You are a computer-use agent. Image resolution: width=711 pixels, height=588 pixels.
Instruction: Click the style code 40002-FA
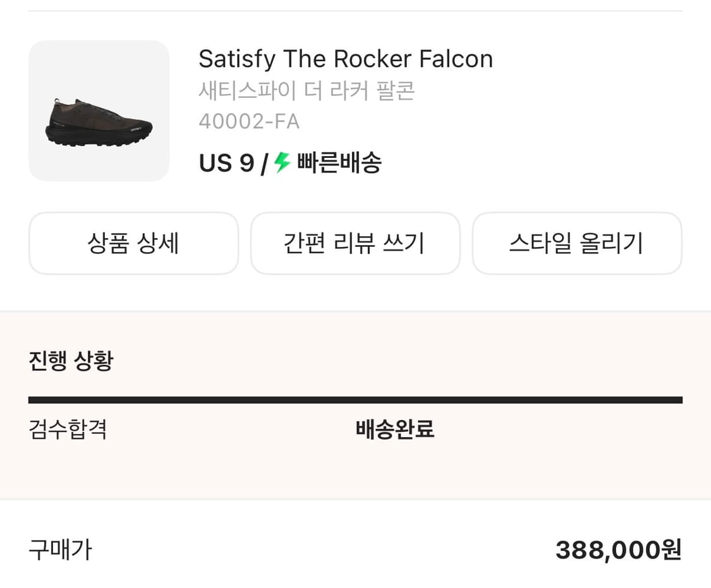(x=249, y=121)
